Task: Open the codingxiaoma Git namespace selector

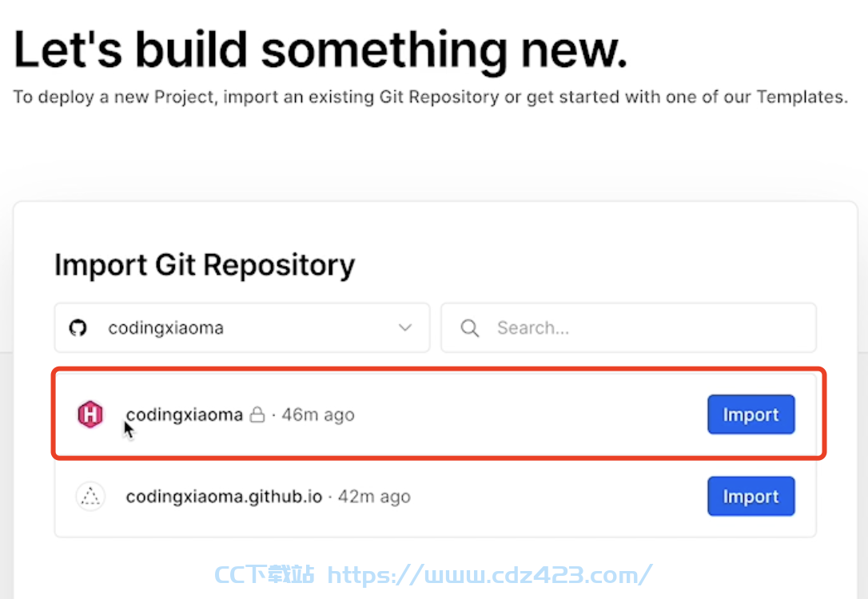Action: [x=242, y=327]
